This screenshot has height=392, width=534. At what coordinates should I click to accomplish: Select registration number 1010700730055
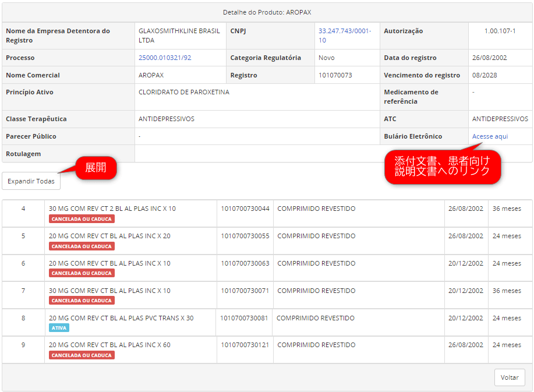pyautogui.click(x=245, y=236)
